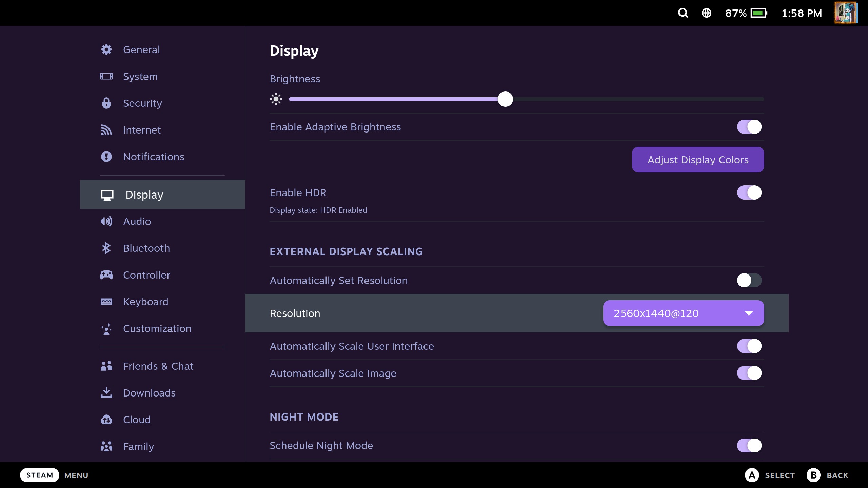Click the B Back button glyph
Screen dimensions: 868x488
coord(814,475)
